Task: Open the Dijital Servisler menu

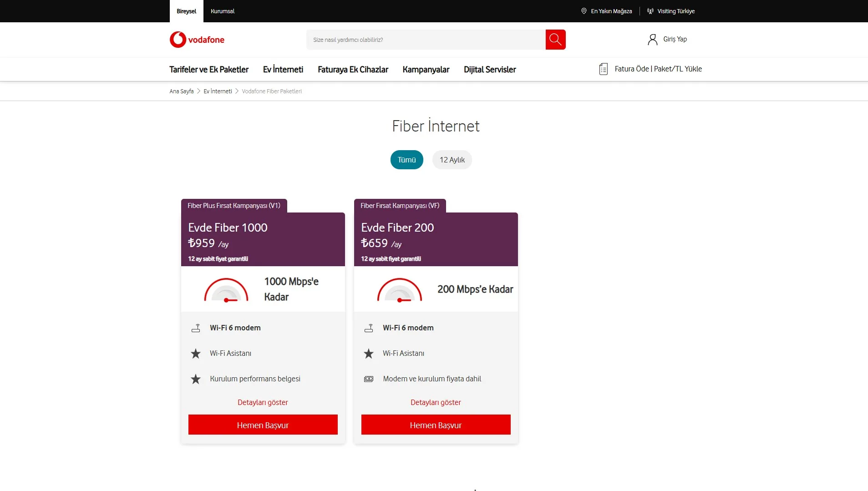Action: coord(490,69)
